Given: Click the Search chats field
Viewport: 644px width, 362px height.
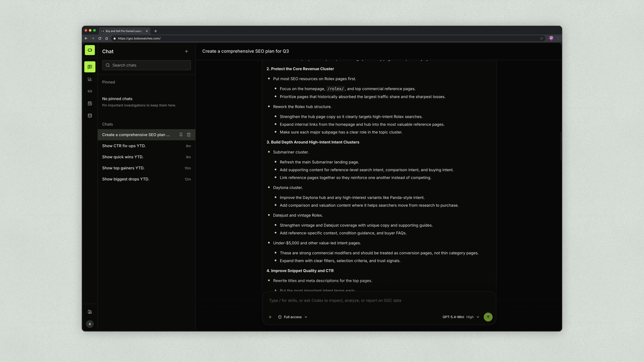Looking at the screenshot, I should [x=147, y=65].
